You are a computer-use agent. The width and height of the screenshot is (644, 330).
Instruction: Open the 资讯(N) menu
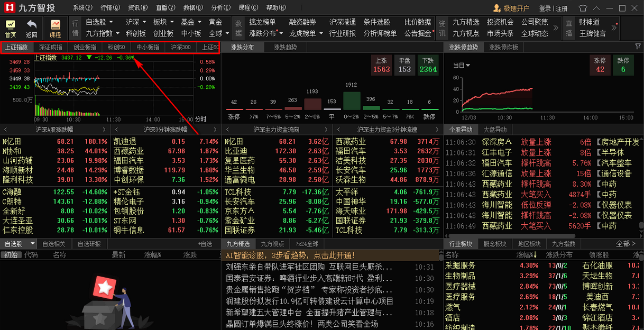click(x=138, y=8)
